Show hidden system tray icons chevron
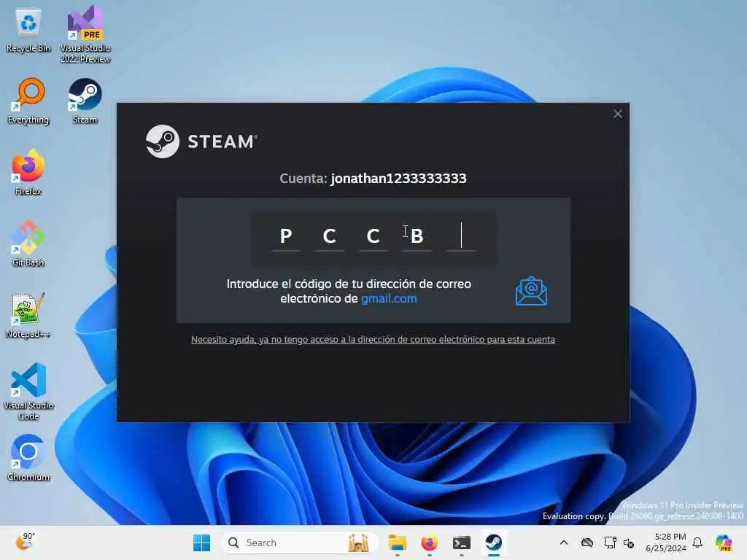The height and width of the screenshot is (560, 747). [x=564, y=542]
